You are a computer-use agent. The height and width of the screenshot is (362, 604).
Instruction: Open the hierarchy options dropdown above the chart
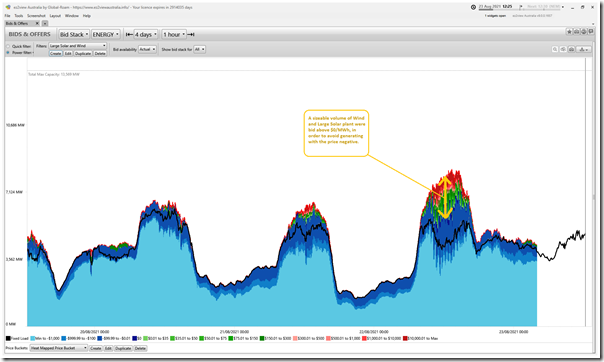584,49
